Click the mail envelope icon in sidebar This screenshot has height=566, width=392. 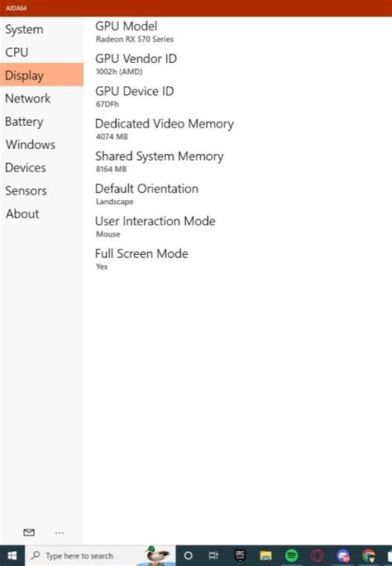(29, 532)
